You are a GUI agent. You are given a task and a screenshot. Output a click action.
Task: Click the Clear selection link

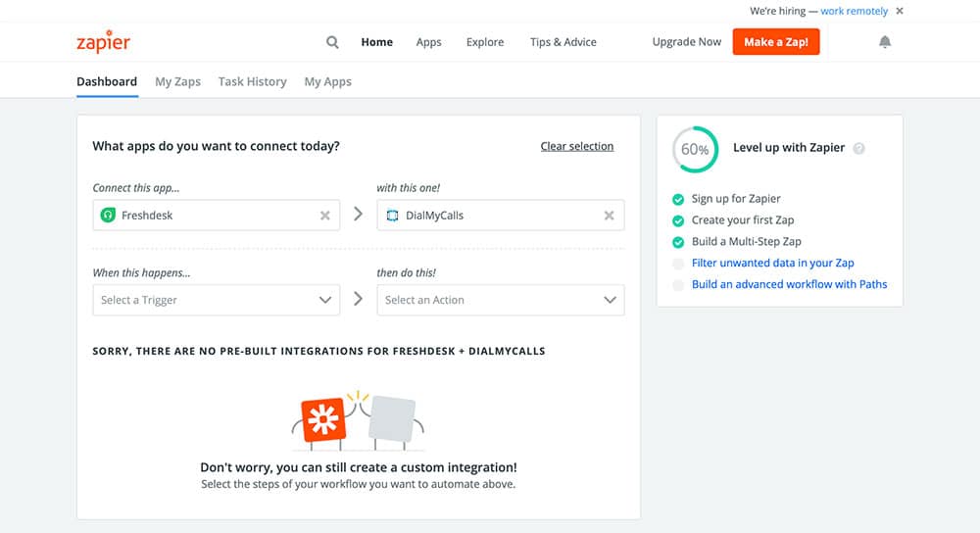click(577, 146)
